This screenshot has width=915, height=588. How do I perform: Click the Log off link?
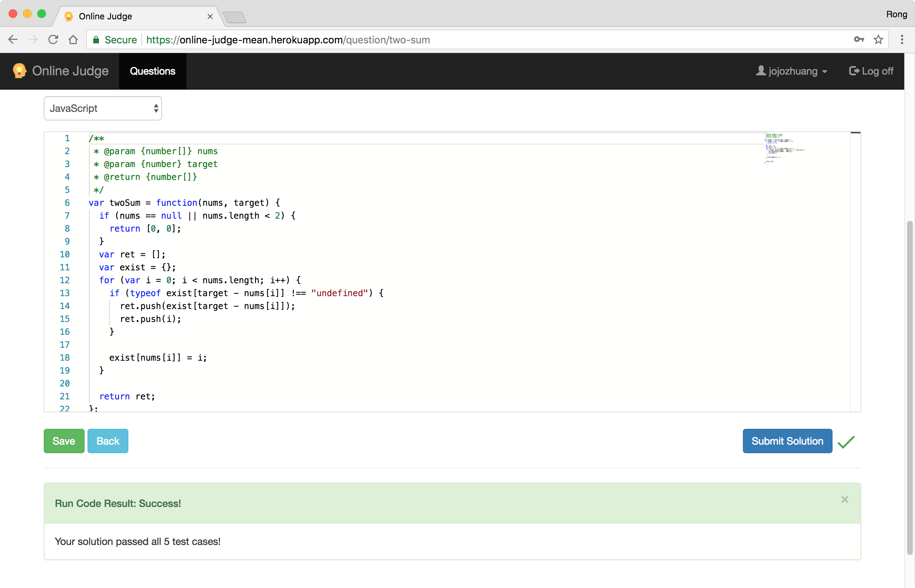(871, 71)
